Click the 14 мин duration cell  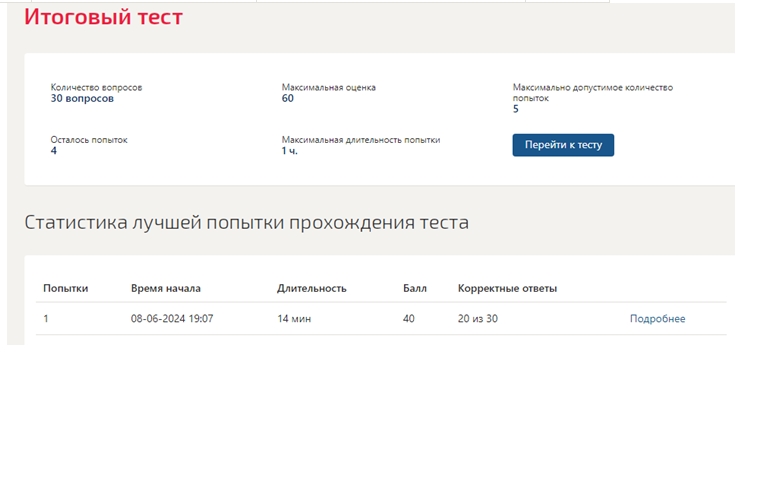[x=294, y=319]
